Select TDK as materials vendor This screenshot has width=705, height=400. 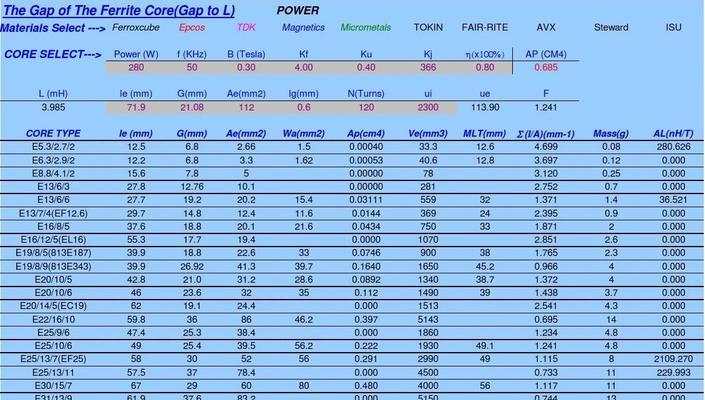pos(246,27)
